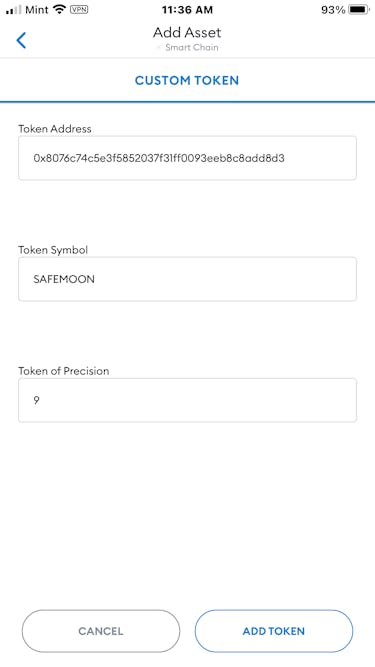
Task: Click the ADD TOKEN button
Action: tap(274, 631)
